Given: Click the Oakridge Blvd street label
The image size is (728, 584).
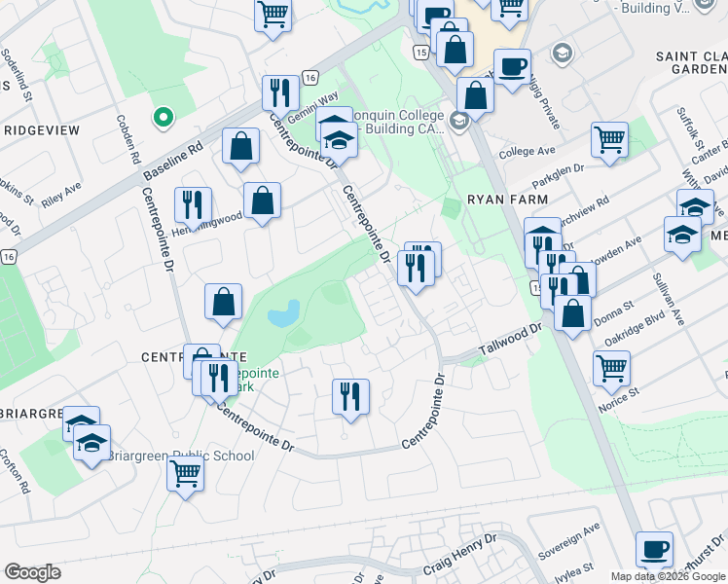Looking at the screenshot, I should click(x=635, y=328).
